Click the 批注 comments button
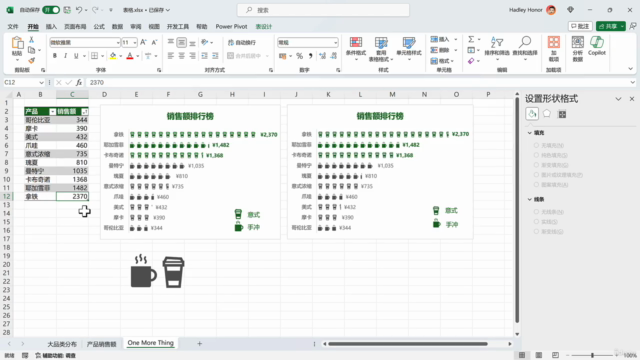The height and width of the screenshot is (360, 640). click(x=580, y=26)
